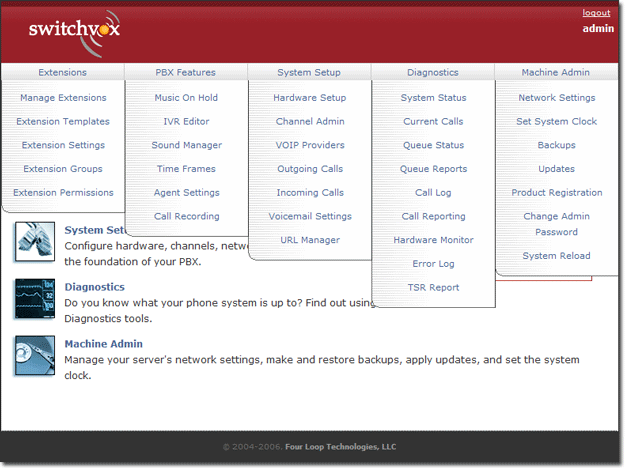Select Manage Extensions
The width and height of the screenshot is (625, 468).
click(x=63, y=98)
